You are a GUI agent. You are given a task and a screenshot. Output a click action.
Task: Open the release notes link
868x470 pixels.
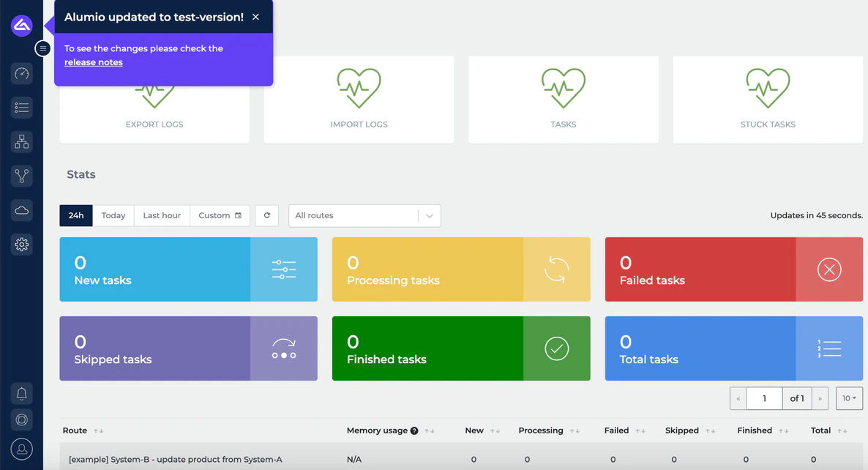pyautogui.click(x=94, y=62)
